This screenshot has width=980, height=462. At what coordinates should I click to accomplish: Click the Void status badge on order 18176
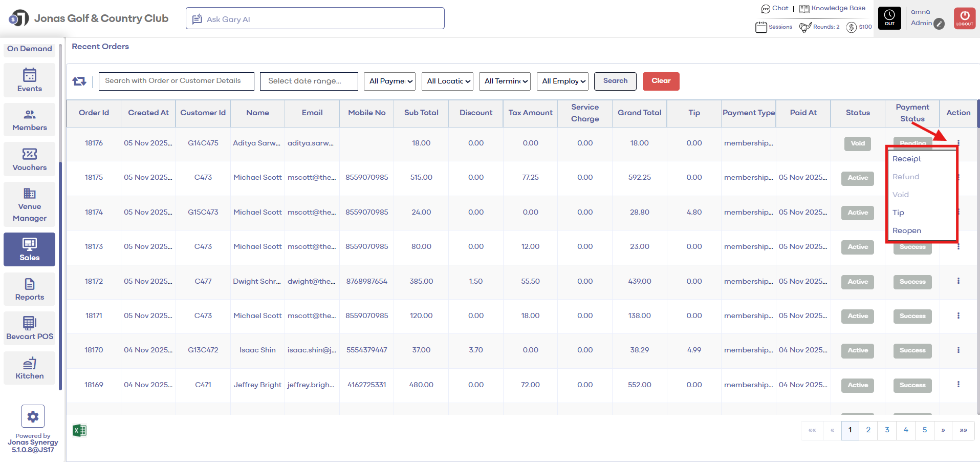coord(858,143)
